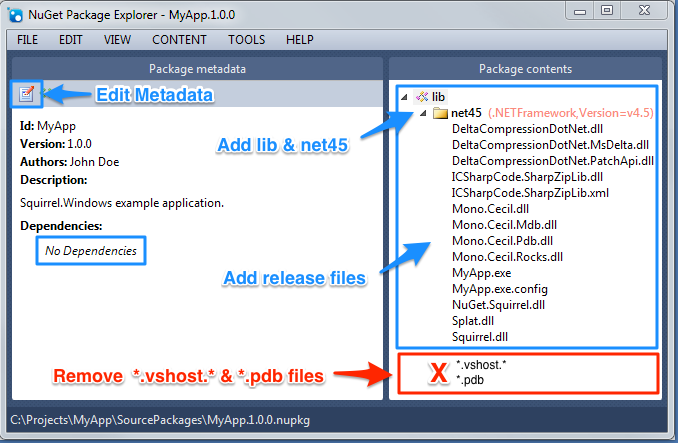Open the CONTENT menu
Screen dimensions: 678x443
[x=179, y=40]
